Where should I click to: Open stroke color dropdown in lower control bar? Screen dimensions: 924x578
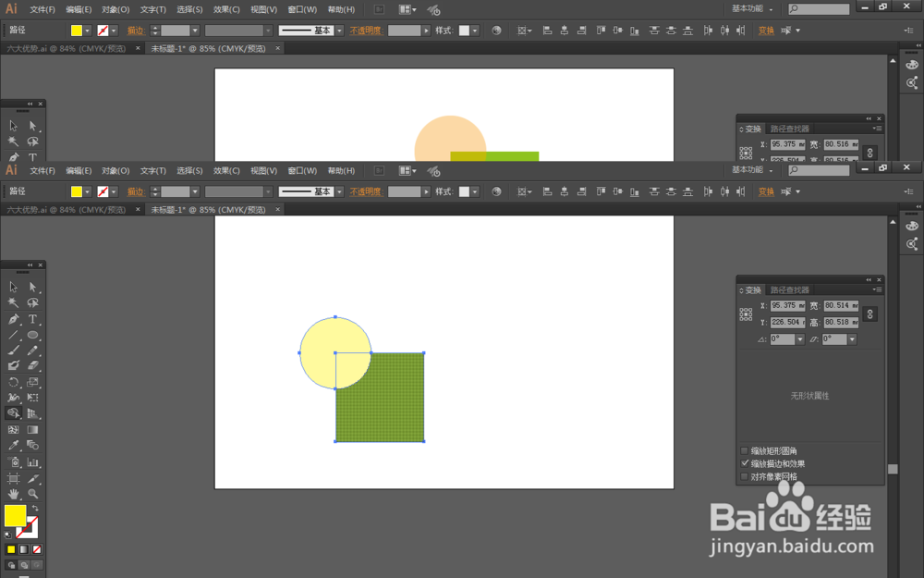coord(114,191)
